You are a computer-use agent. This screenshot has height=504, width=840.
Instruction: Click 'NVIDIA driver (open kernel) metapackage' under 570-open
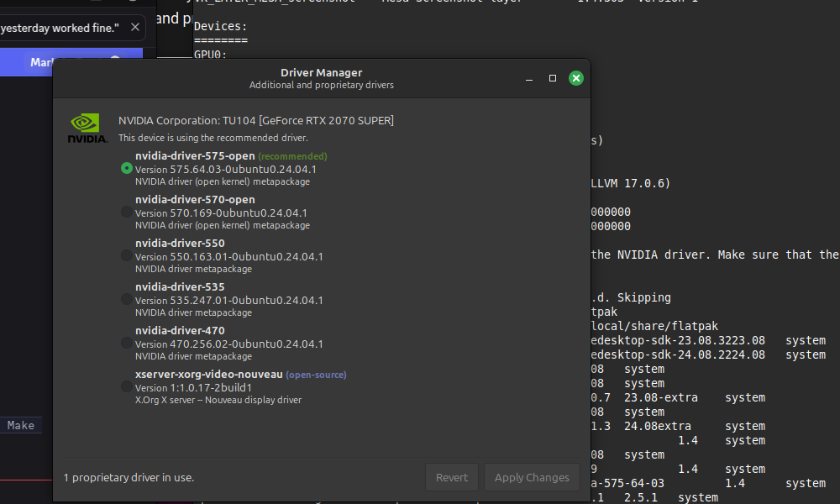pos(223,225)
